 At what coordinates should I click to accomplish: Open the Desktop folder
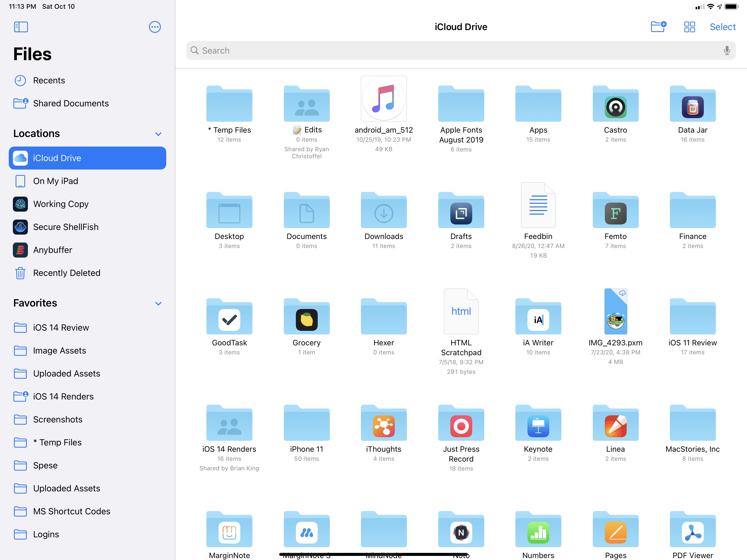229,211
